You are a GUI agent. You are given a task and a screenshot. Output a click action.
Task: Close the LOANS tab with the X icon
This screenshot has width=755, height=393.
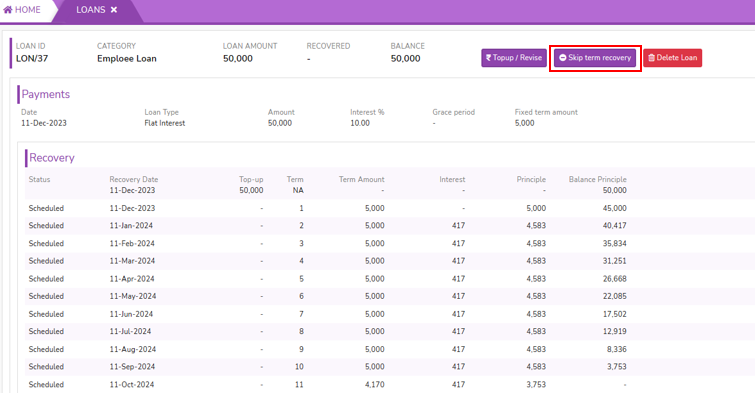[x=114, y=10]
